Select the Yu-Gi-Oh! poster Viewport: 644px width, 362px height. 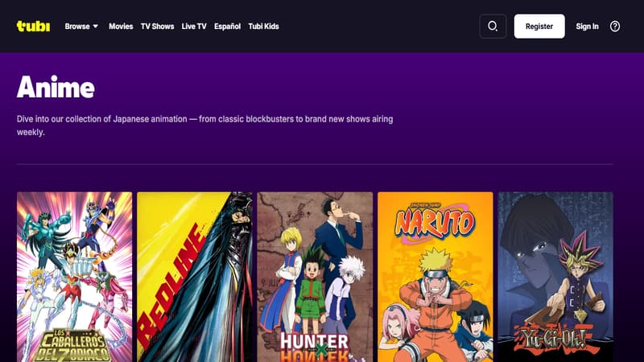click(555, 277)
